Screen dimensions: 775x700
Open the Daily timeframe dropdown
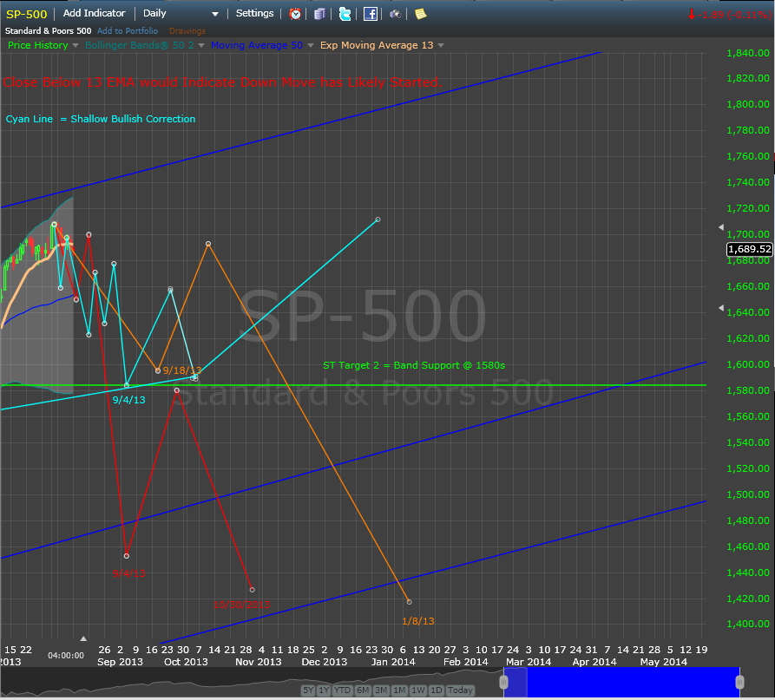pyautogui.click(x=181, y=13)
